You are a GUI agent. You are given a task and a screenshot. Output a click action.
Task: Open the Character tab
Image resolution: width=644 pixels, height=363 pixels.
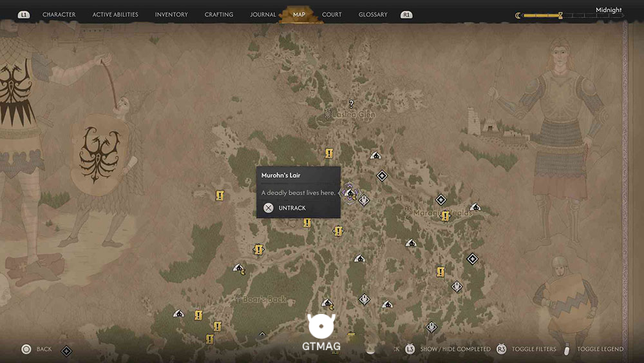click(59, 14)
